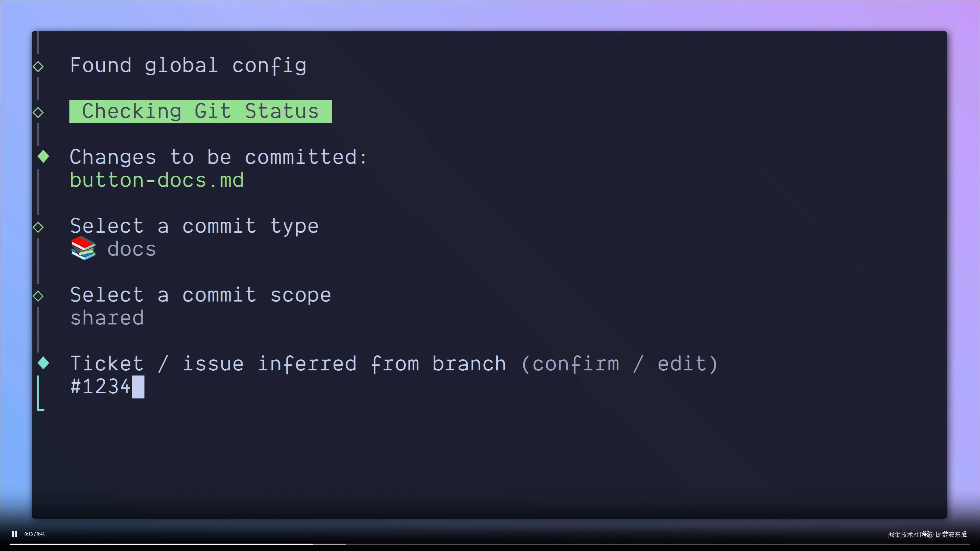Viewport: 980px width, 551px height.
Task: Select the 'Found global config' step entry
Action: 188,65
